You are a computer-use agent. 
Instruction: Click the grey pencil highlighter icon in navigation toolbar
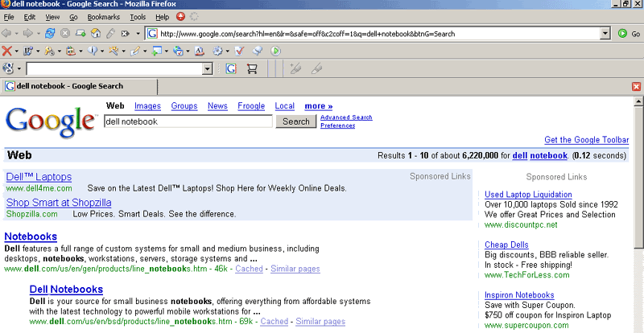(110, 34)
